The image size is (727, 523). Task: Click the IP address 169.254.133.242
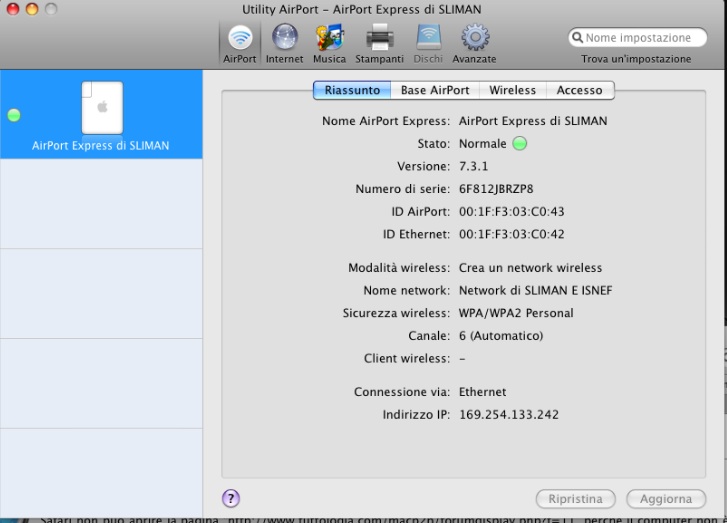[x=509, y=415]
